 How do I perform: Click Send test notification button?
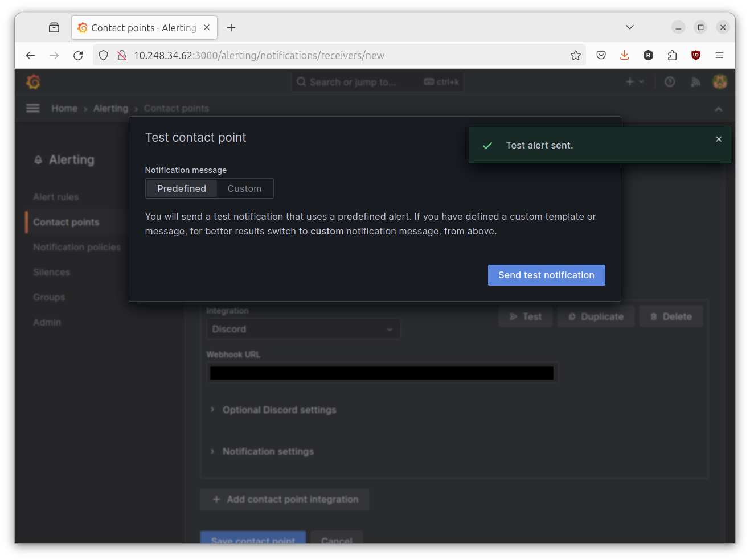[546, 275]
